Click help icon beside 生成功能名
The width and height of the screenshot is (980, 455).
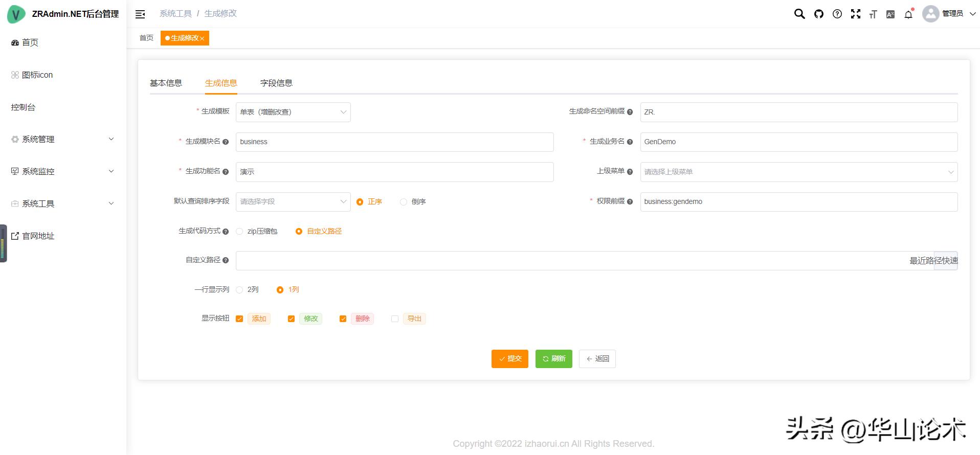coord(226,172)
